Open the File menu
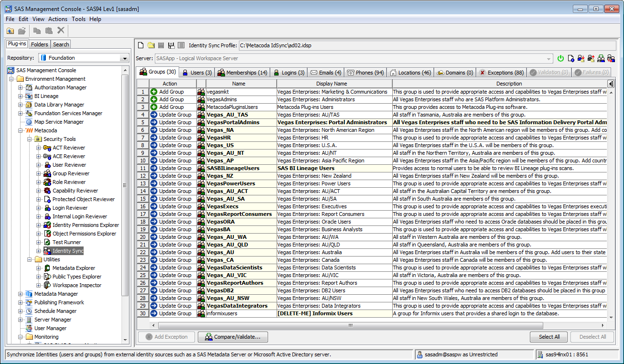 (10, 19)
